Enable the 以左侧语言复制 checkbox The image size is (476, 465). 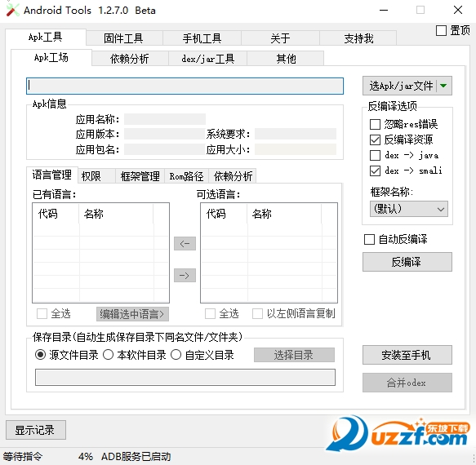[x=257, y=313]
